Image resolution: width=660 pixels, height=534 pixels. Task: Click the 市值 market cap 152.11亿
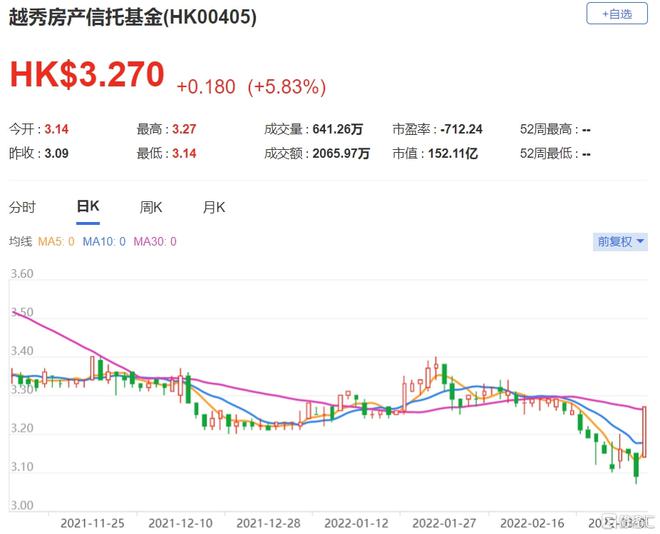tap(453, 153)
